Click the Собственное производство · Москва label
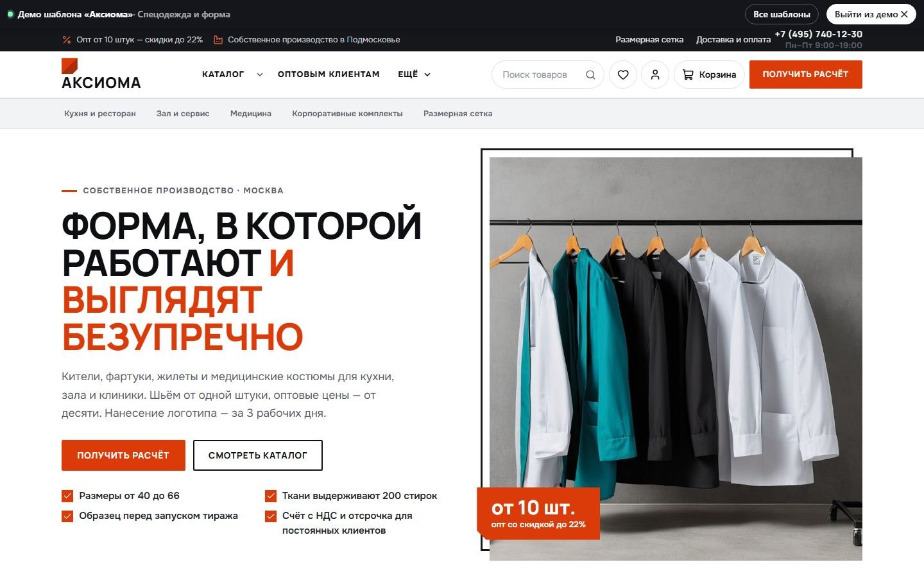The width and height of the screenshot is (924, 578). [183, 191]
